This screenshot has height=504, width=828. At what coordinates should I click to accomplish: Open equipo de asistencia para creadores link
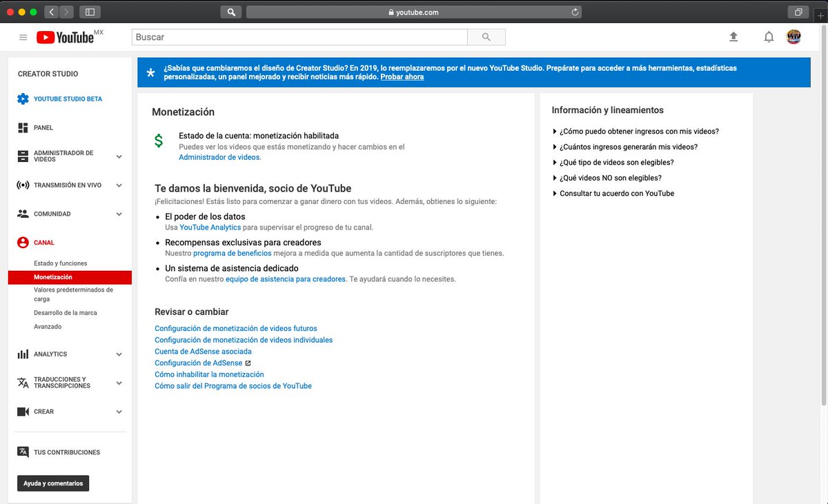pos(284,279)
